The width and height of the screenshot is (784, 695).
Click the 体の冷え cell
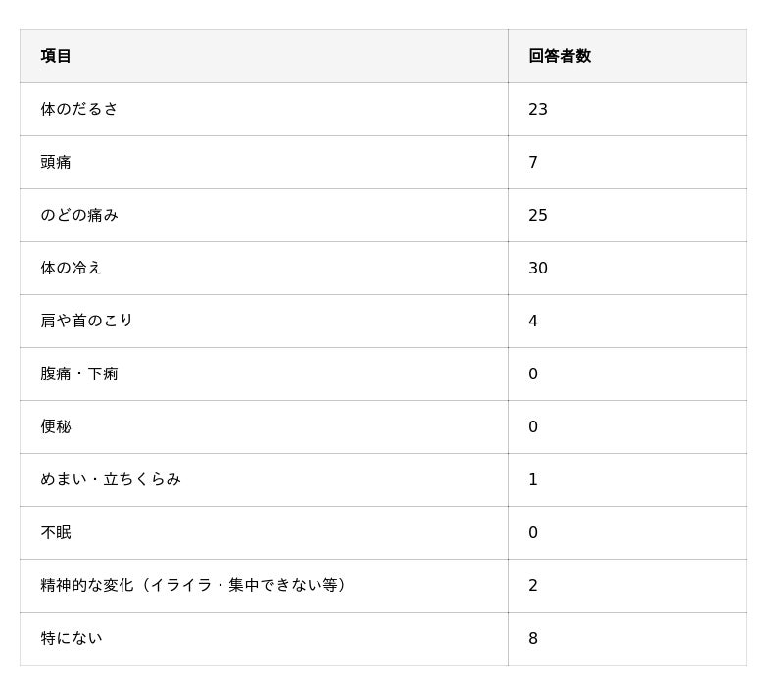pos(72,268)
